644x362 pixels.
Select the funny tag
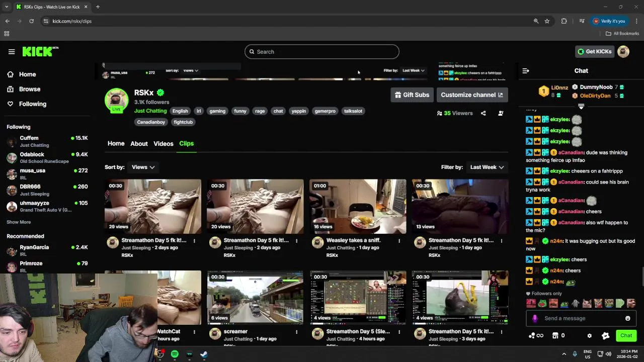240,111
